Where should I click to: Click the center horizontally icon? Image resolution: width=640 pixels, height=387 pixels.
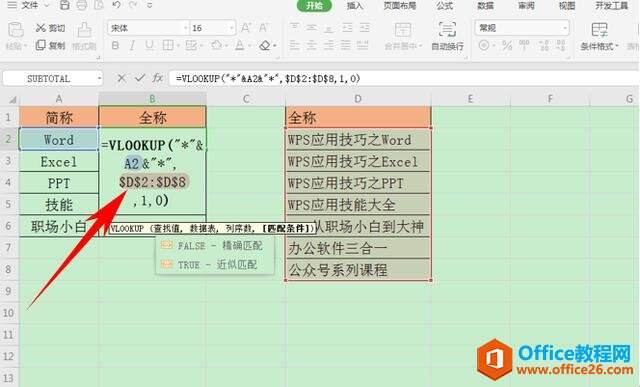click(311, 45)
